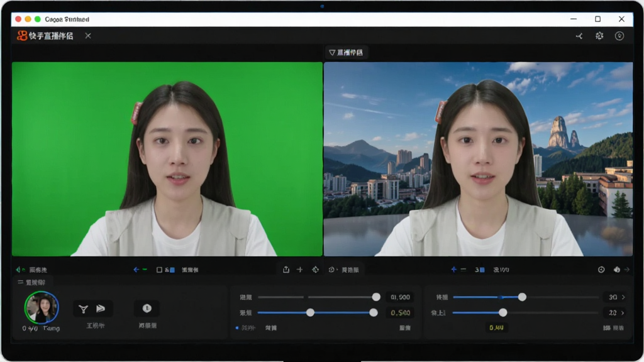This screenshot has height=362, width=644.
Task: Tick the empty checkbox under the green-screen preview
Action: (159, 270)
